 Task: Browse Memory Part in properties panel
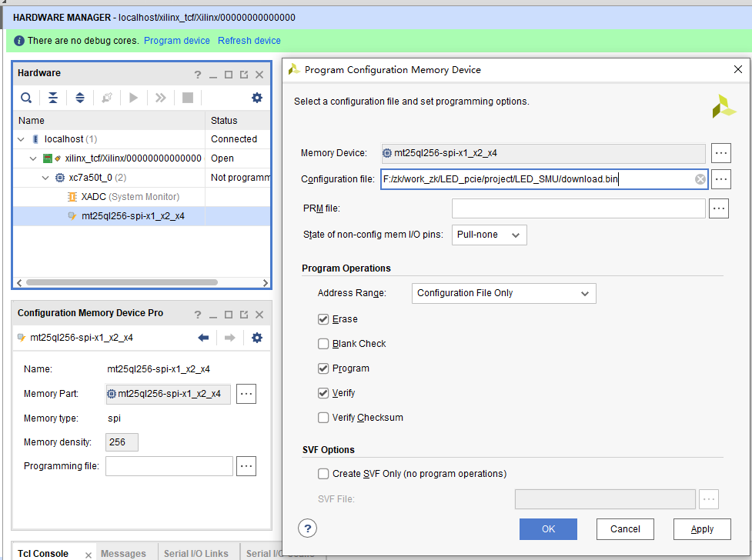246,394
